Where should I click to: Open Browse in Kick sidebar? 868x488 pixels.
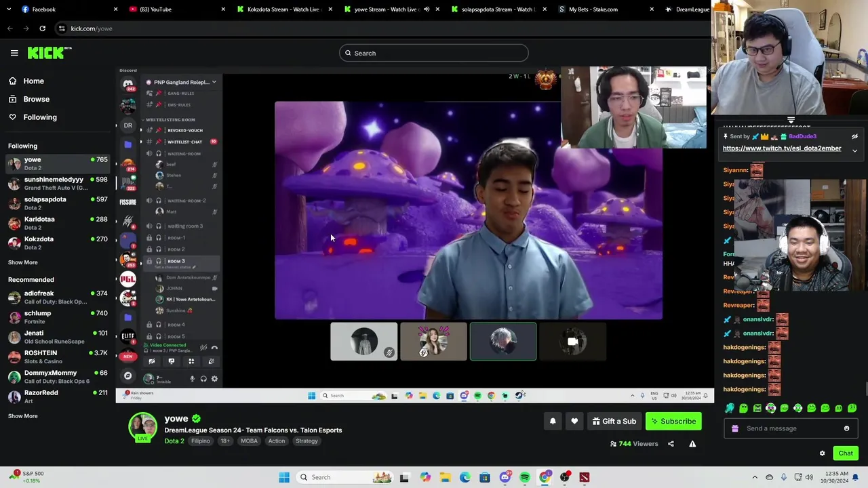(x=36, y=99)
